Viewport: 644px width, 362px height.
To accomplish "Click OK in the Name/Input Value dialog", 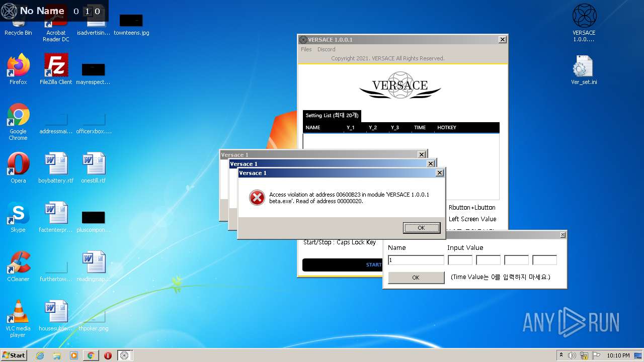I will [x=416, y=278].
